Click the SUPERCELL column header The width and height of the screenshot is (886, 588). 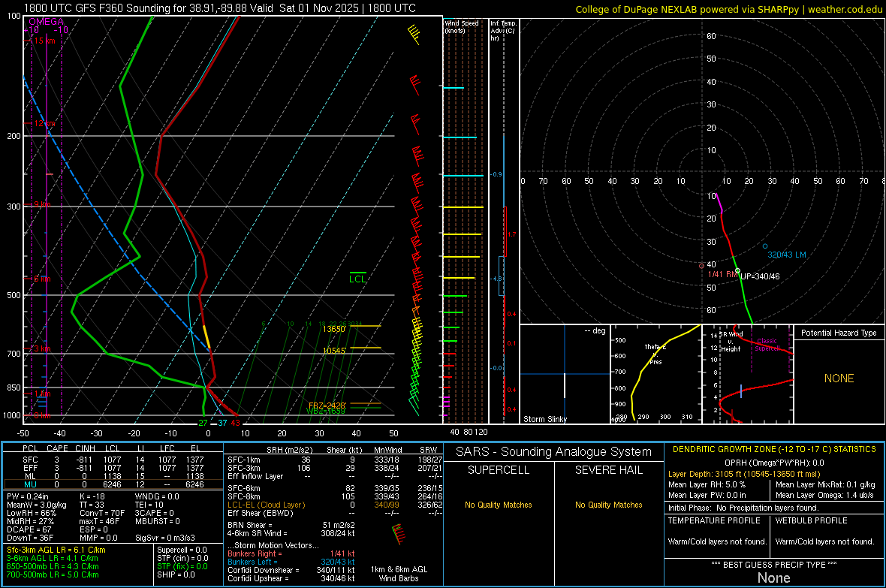click(499, 470)
